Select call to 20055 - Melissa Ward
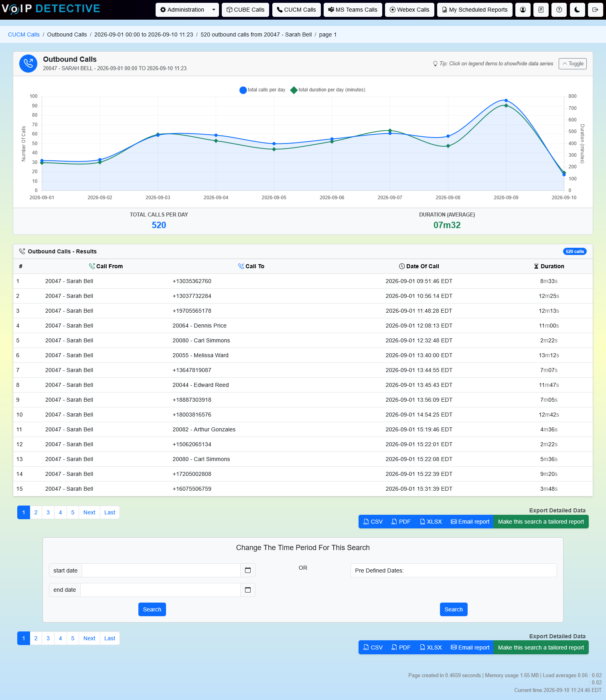606x700 pixels. click(201, 355)
